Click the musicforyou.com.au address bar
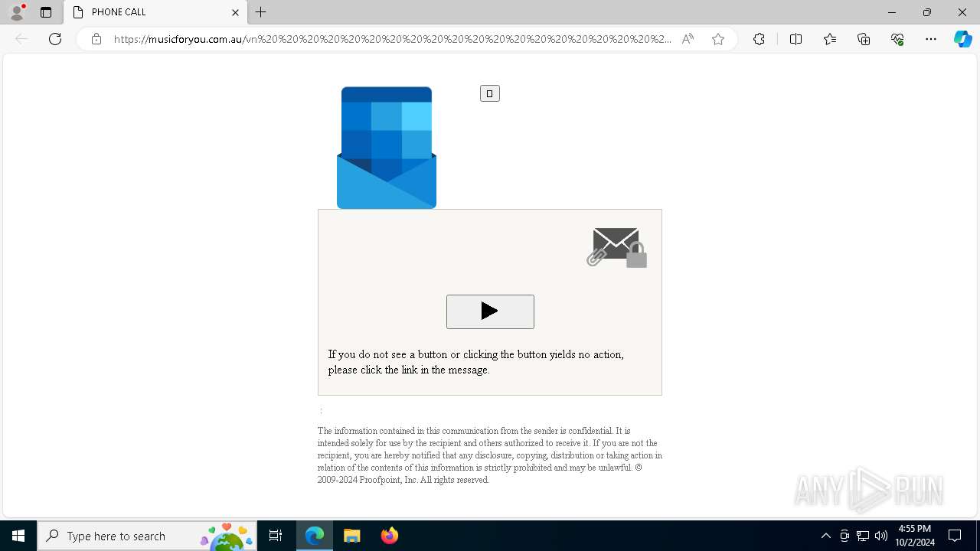Image resolution: width=980 pixels, height=551 pixels. point(392,39)
